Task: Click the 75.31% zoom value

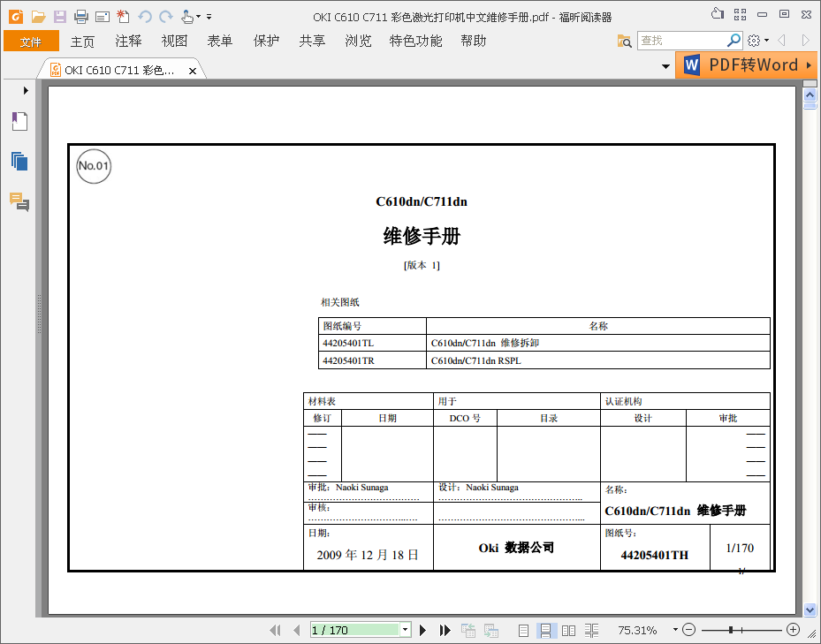Action: pos(637,630)
